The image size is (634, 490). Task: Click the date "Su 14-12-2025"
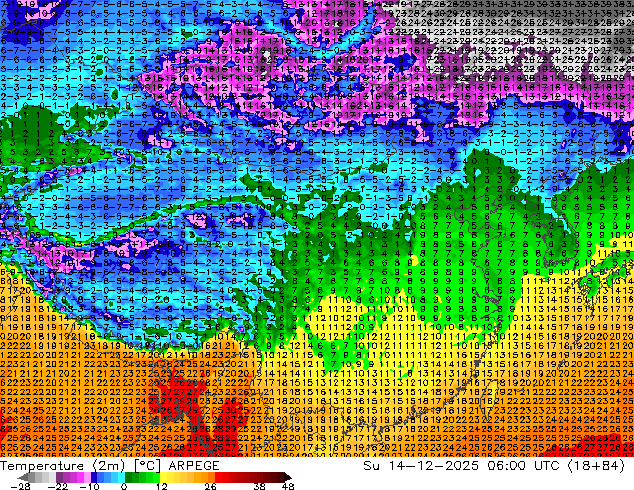coord(421,466)
